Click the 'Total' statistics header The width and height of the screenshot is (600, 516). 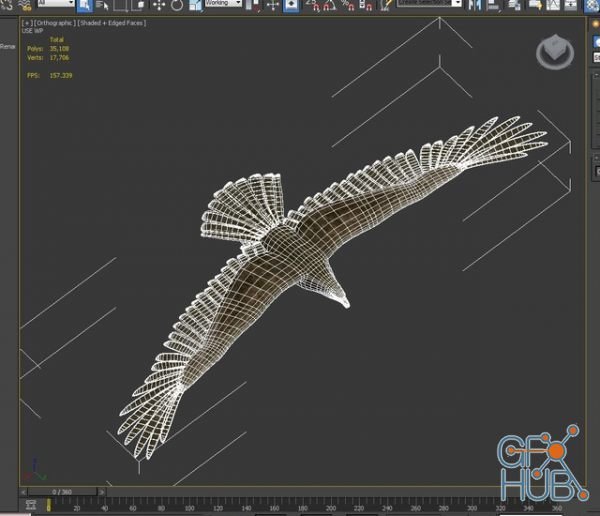point(57,40)
